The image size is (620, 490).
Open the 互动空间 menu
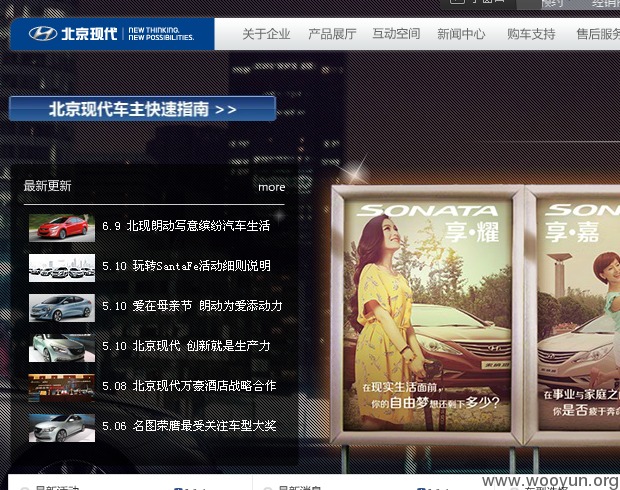click(x=397, y=34)
